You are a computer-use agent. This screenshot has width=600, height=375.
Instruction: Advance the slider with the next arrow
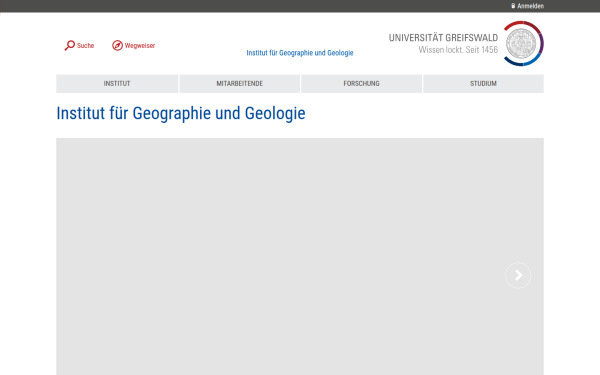click(x=518, y=275)
